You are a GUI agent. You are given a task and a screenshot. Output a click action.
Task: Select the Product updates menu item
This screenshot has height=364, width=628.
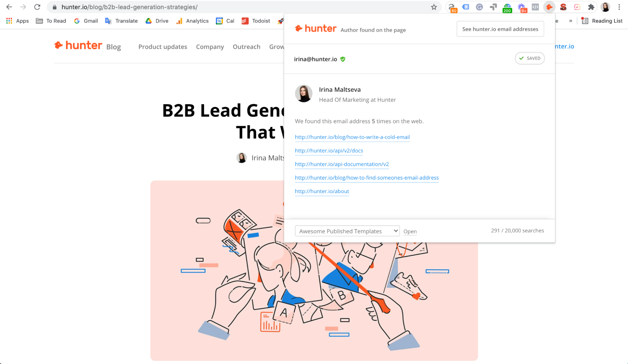[162, 46]
